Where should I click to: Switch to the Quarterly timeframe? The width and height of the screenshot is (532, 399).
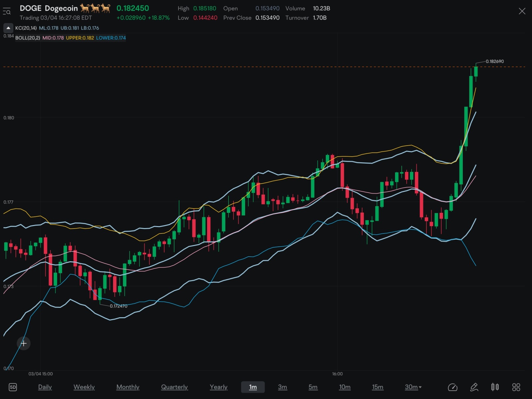coord(175,387)
